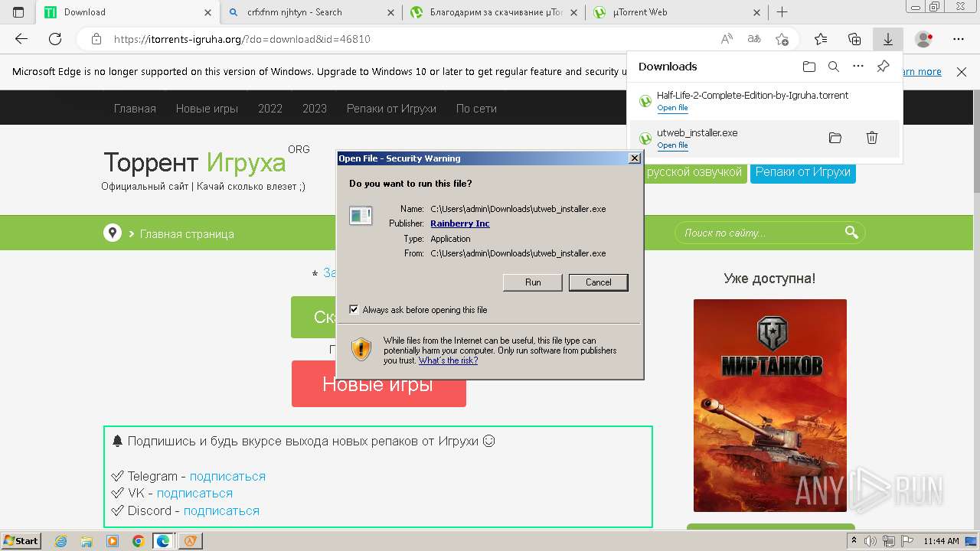The width and height of the screenshot is (980, 551).
Task: Dismiss the Edge unsupported notification bar
Action: coord(962,71)
